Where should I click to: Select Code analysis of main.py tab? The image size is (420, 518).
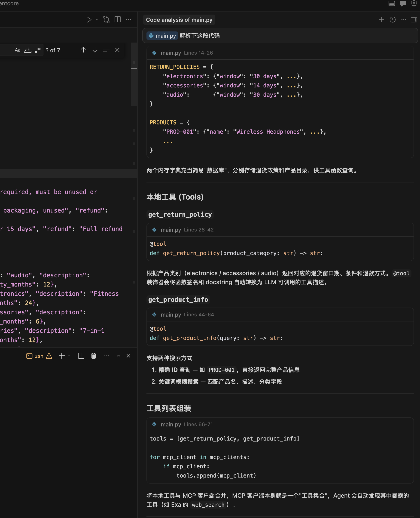point(179,20)
